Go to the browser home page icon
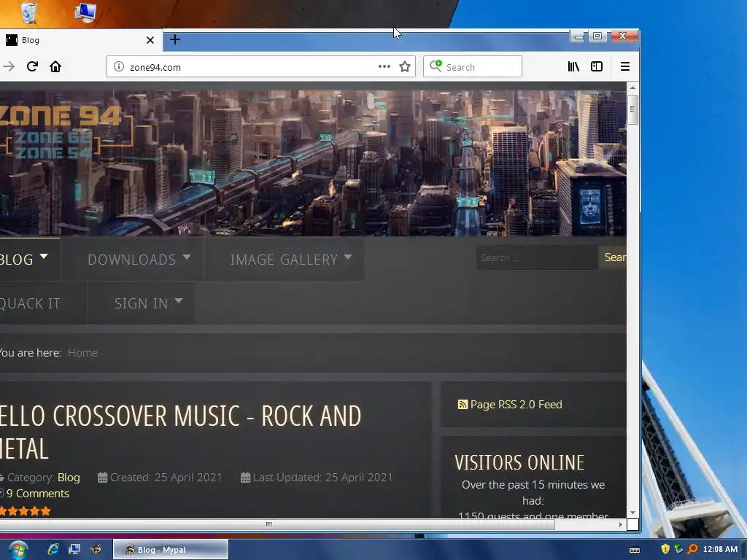Viewport: 747px width, 560px height. point(55,66)
